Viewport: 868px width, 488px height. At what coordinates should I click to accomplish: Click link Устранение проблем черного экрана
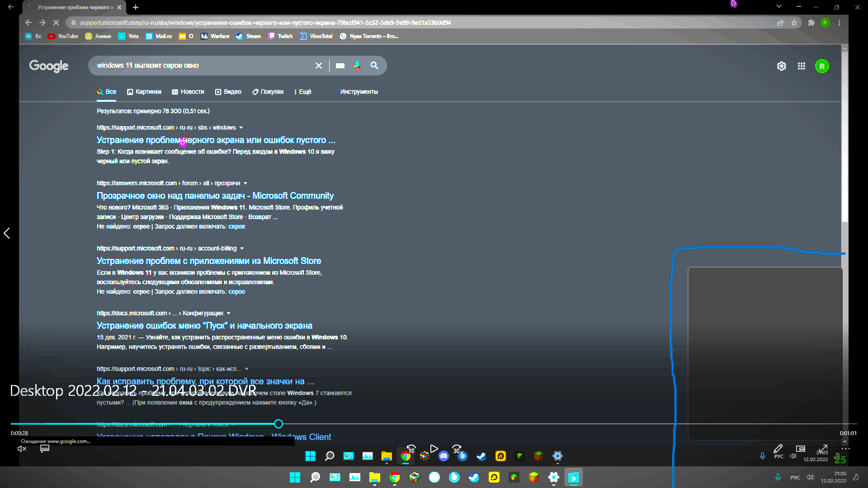point(215,140)
